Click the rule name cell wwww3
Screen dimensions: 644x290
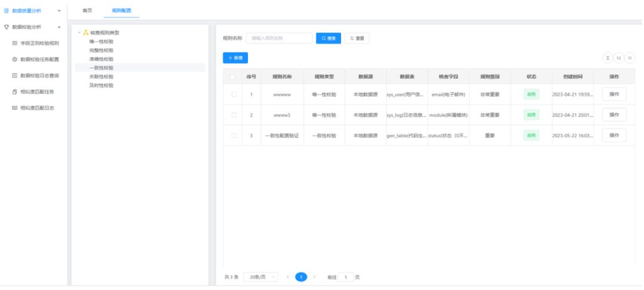(282, 115)
